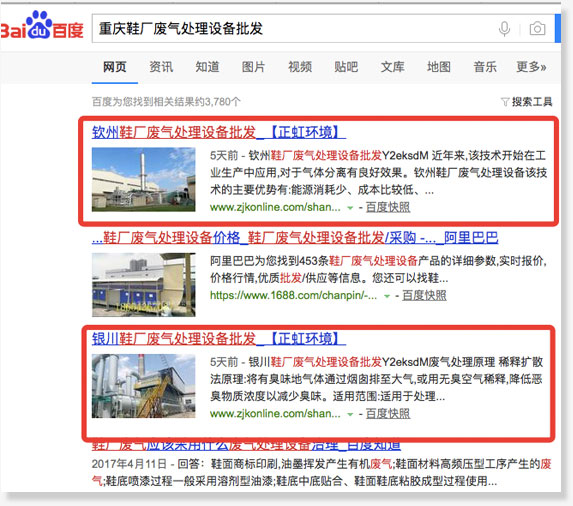The image size is (573, 506).
Task: Click 百度快照 link of first result
Action: pos(388,208)
